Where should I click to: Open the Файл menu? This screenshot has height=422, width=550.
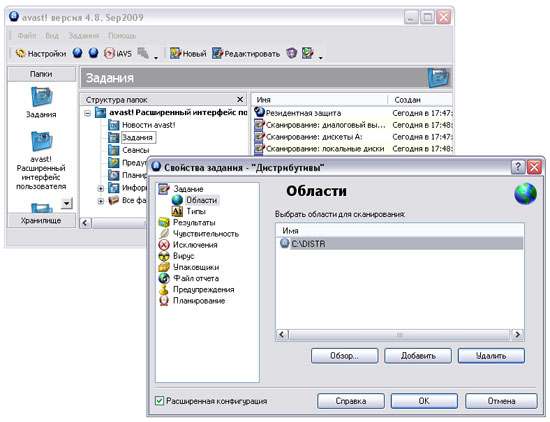pyautogui.click(x=27, y=35)
